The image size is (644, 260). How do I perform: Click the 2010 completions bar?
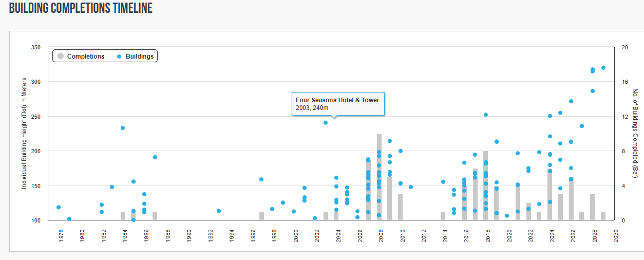coord(401,207)
